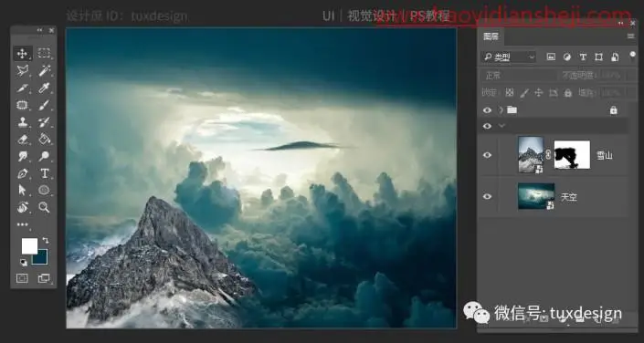Select the 雪山 layer name
644x343 pixels.
(x=604, y=155)
